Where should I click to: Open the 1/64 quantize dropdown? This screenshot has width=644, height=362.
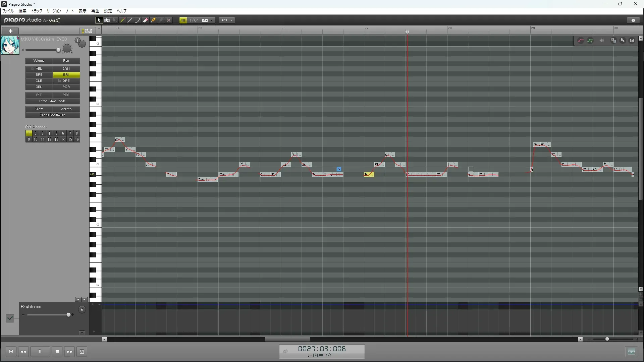pyautogui.click(x=211, y=20)
